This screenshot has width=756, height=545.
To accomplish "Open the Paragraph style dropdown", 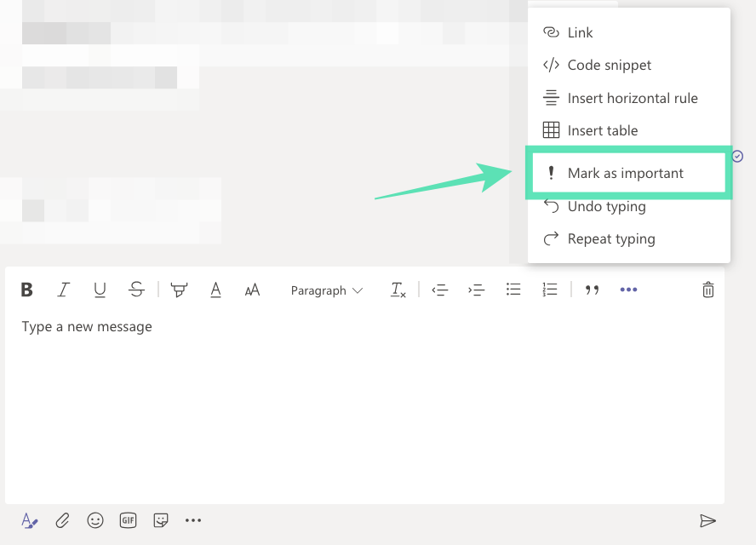I will point(327,290).
